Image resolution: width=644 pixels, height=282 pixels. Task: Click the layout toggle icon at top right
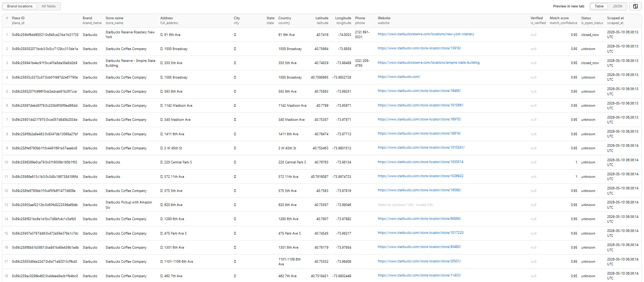click(635, 6)
